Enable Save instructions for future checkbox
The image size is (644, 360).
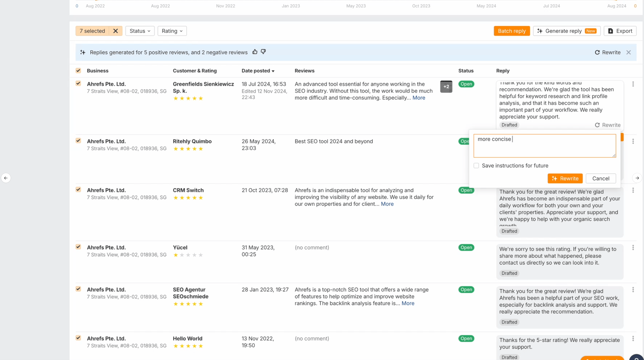coord(476,165)
